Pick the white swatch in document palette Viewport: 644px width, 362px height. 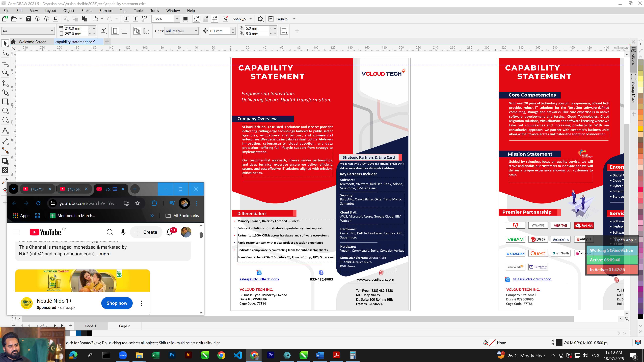tap(73, 333)
